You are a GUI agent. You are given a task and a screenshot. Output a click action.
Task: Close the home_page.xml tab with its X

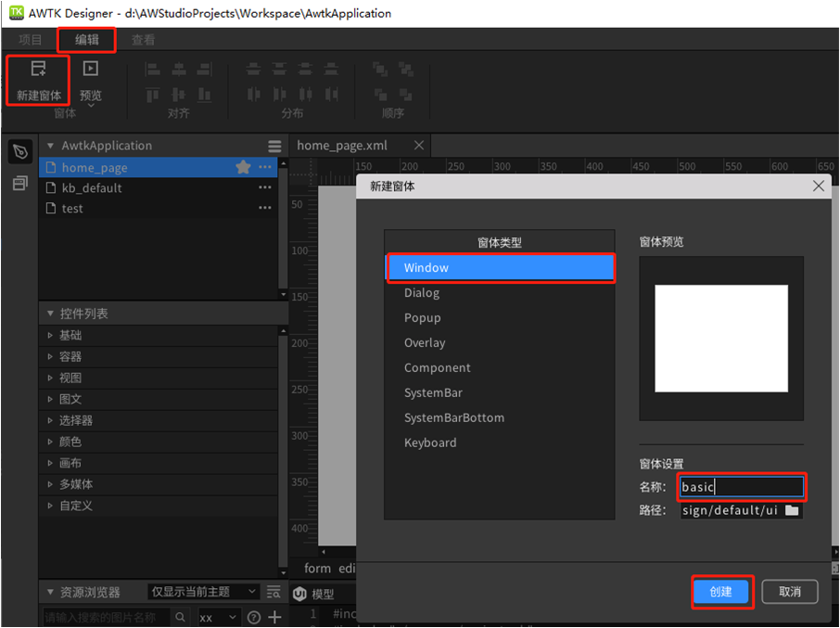[x=419, y=146]
